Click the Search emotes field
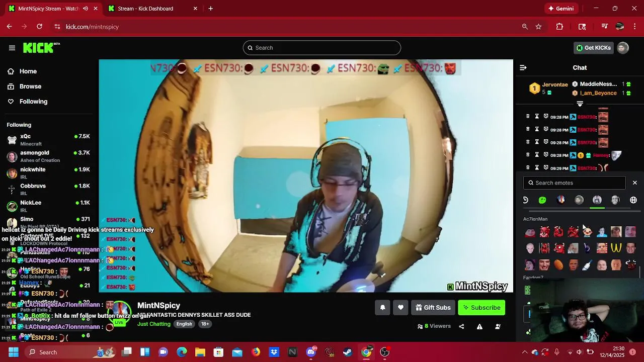 pos(575,183)
